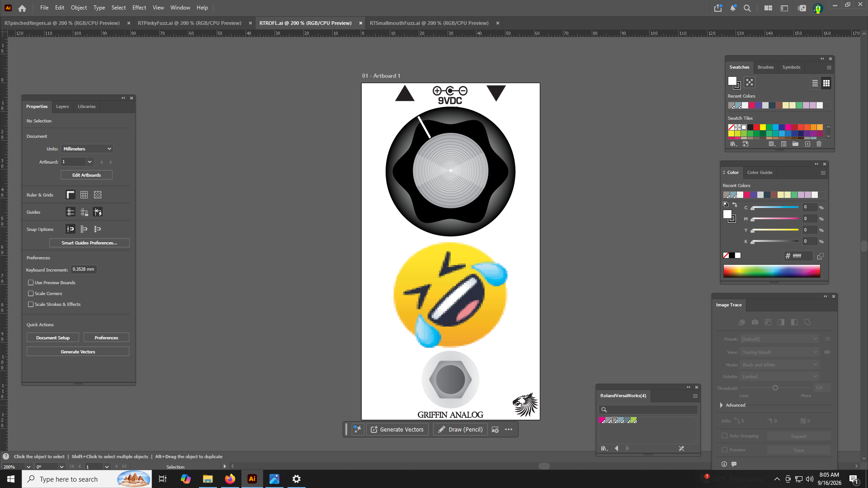Add a new swatch in Swatches panel
Image resolution: width=868 pixels, height=488 pixels.
coord(807,144)
